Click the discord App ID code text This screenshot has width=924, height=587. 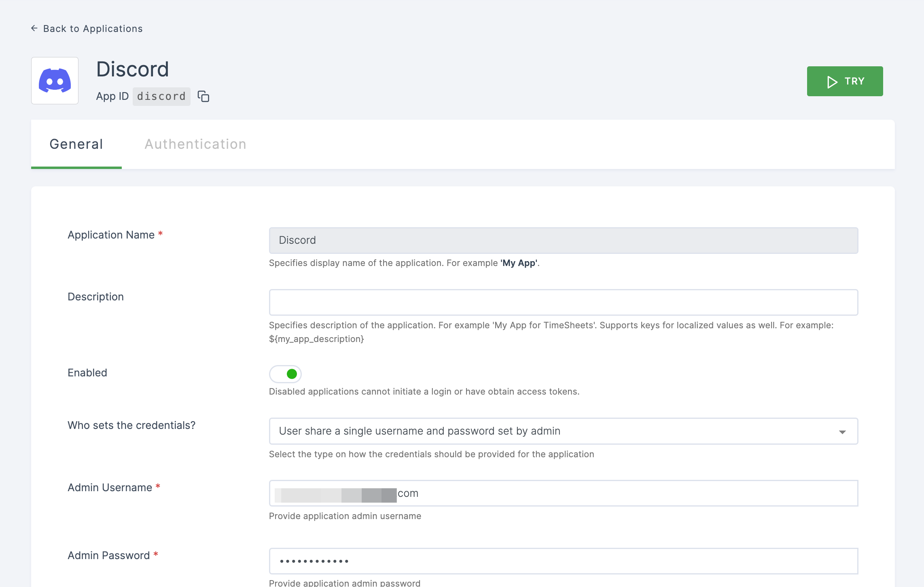click(161, 97)
